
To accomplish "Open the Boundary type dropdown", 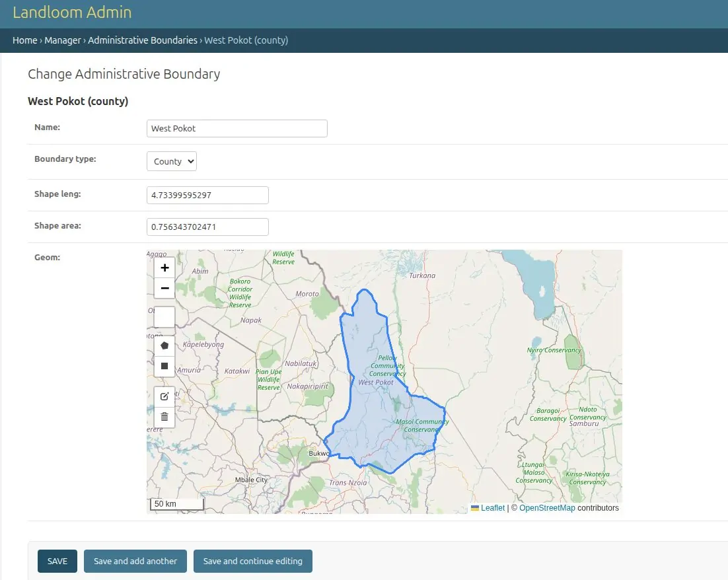I will pyautogui.click(x=171, y=161).
